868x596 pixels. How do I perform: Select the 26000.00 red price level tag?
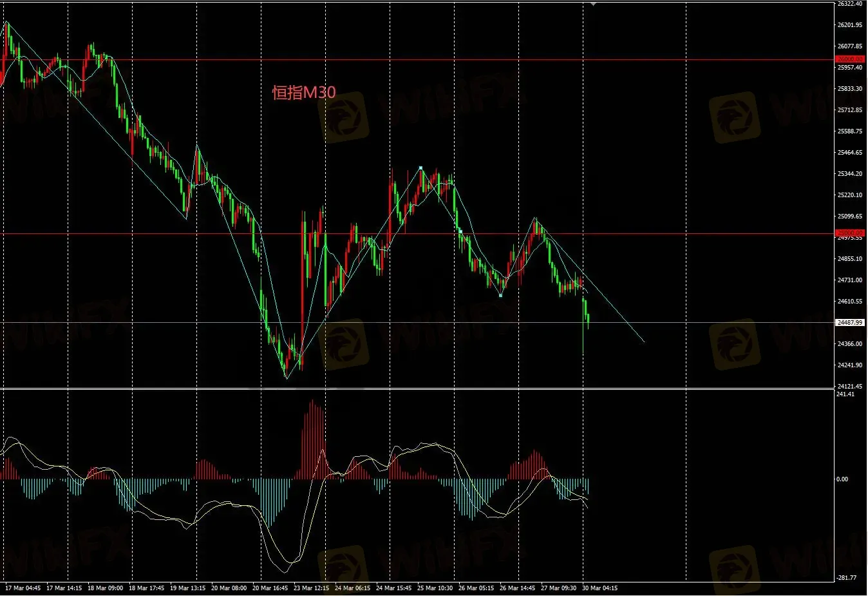pos(850,59)
